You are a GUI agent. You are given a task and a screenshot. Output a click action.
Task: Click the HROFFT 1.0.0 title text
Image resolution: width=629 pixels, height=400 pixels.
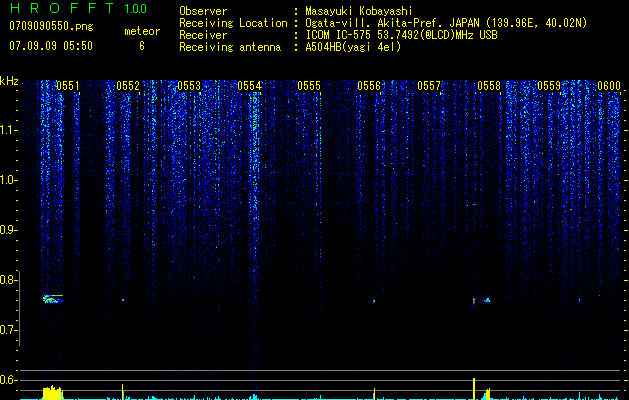click(78, 8)
